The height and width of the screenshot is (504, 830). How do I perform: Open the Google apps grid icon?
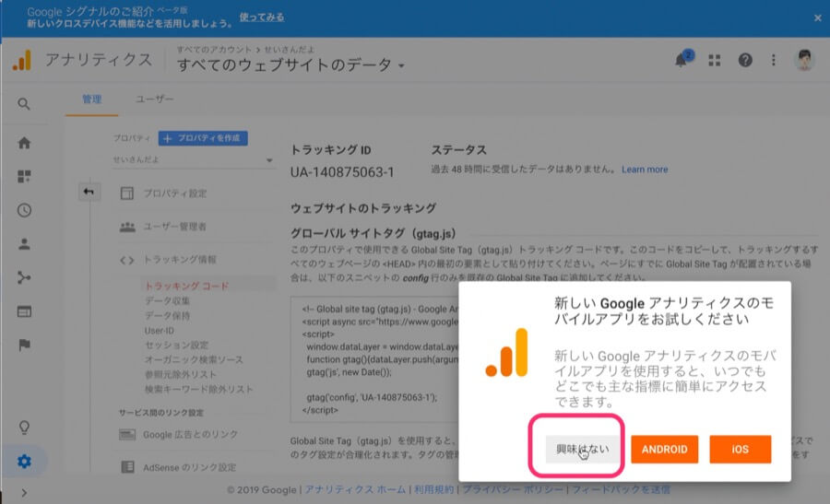[x=715, y=60]
